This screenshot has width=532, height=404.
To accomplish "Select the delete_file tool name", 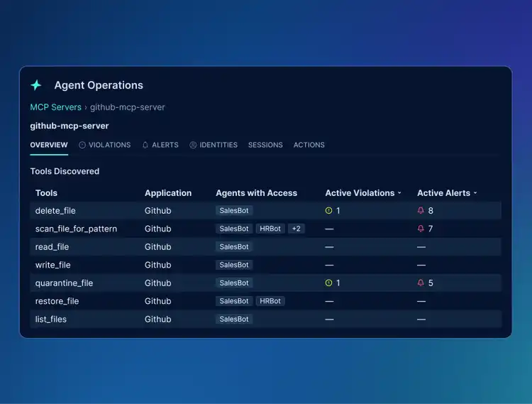I will pyautogui.click(x=55, y=211).
